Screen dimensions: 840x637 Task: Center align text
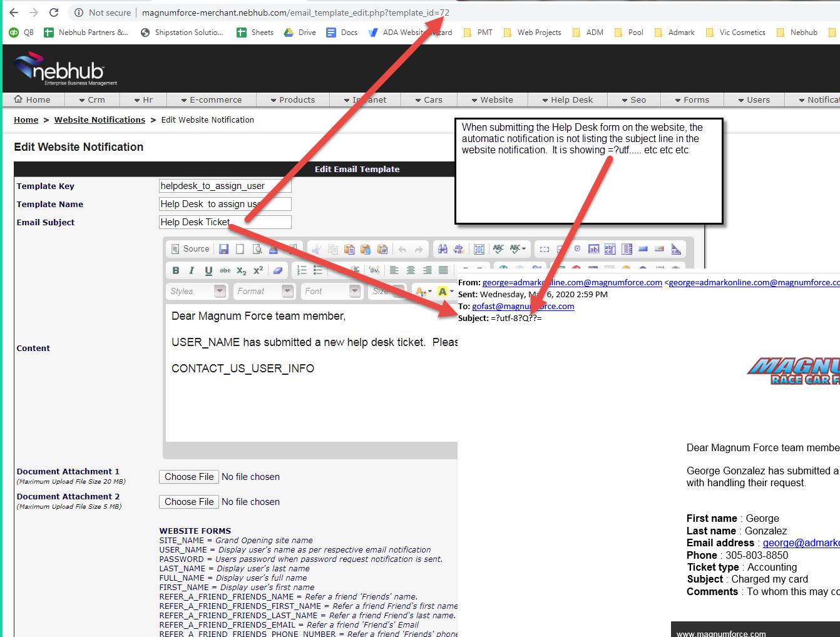tap(411, 270)
